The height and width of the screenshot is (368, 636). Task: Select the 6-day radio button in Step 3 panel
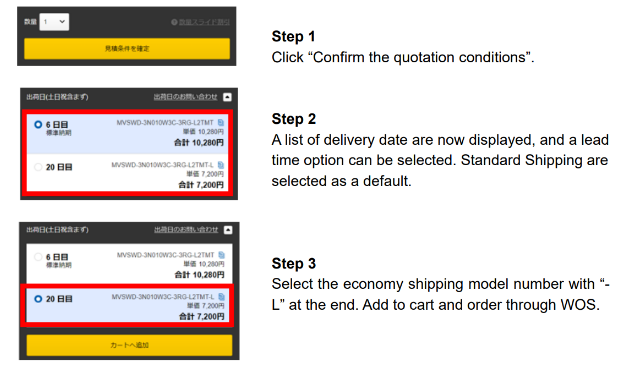38,257
